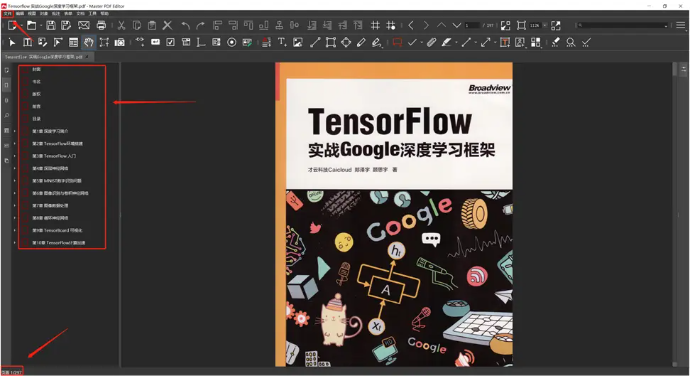Select the Measure double-arrow tool
690x376 pixels.
(x=485, y=43)
